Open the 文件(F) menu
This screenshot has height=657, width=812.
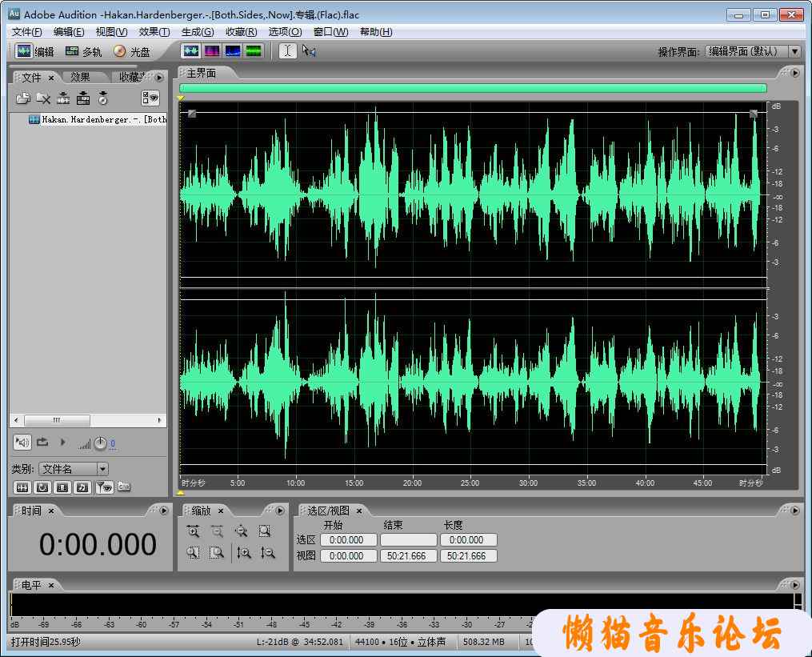coord(27,32)
